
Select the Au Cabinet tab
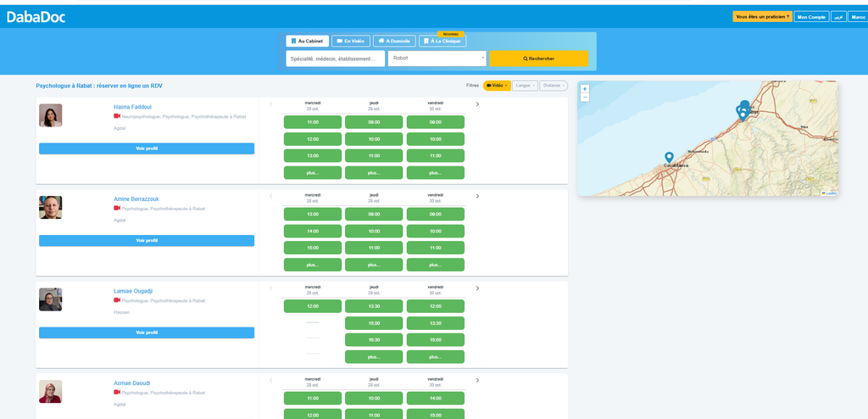(307, 41)
